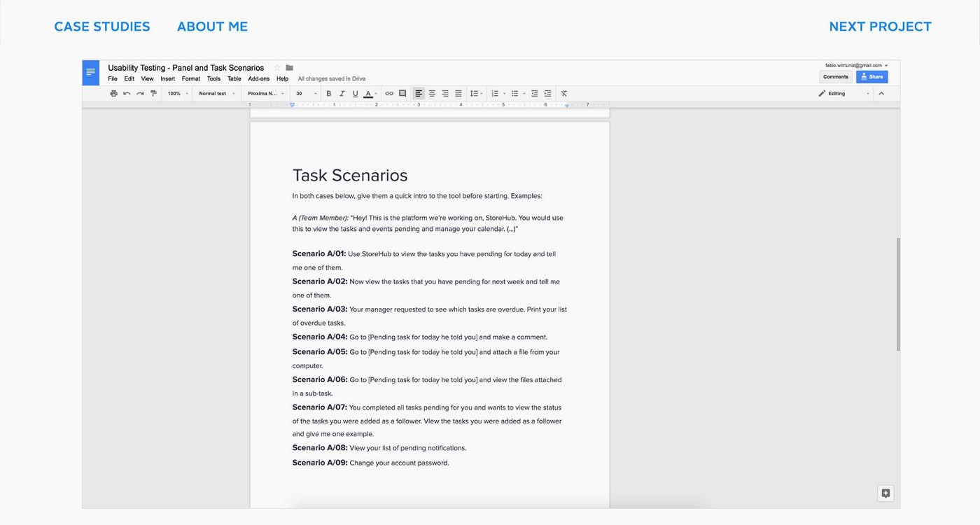The width and height of the screenshot is (980, 525).
Task: Click the Comments button
Action: point(836,77)
